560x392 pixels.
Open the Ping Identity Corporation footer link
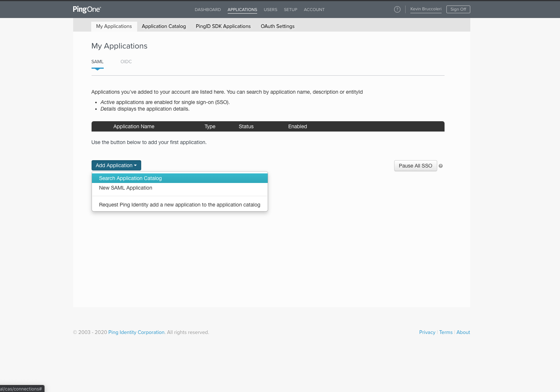[136, 332]
